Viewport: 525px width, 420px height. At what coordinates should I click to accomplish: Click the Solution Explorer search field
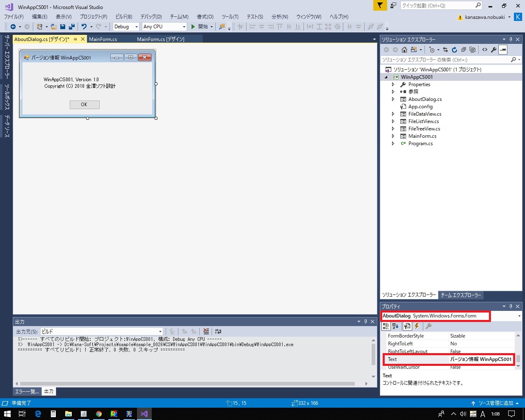pos(445,60)
